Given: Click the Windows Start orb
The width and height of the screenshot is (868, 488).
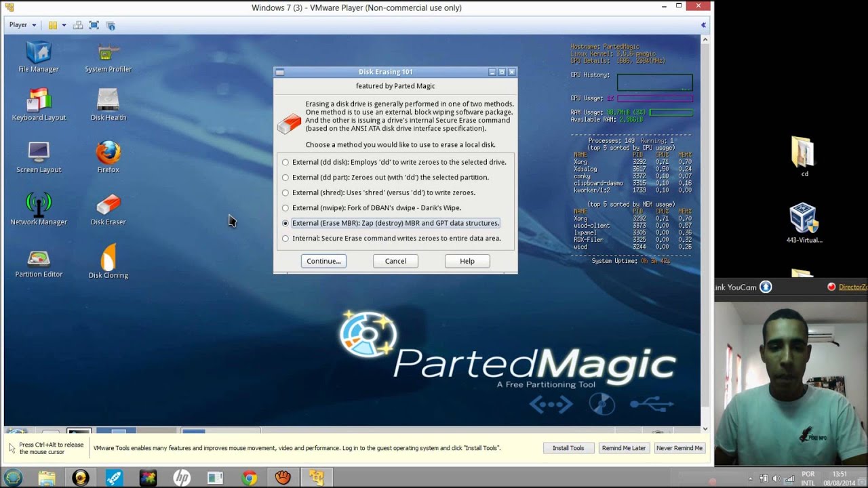Looking at the screenshot, I should point(13,478).
